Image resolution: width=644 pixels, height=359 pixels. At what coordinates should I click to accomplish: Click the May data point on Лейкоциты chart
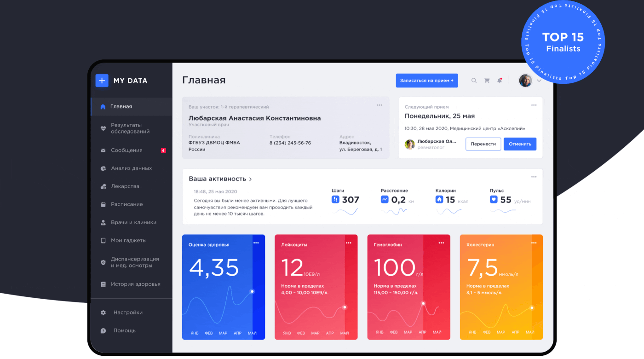(x=345, y=307)
